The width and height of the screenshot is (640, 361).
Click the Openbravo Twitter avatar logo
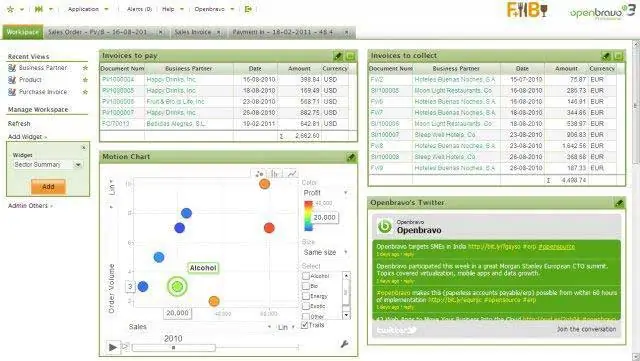pyautogui.click(x=384, y=226)
